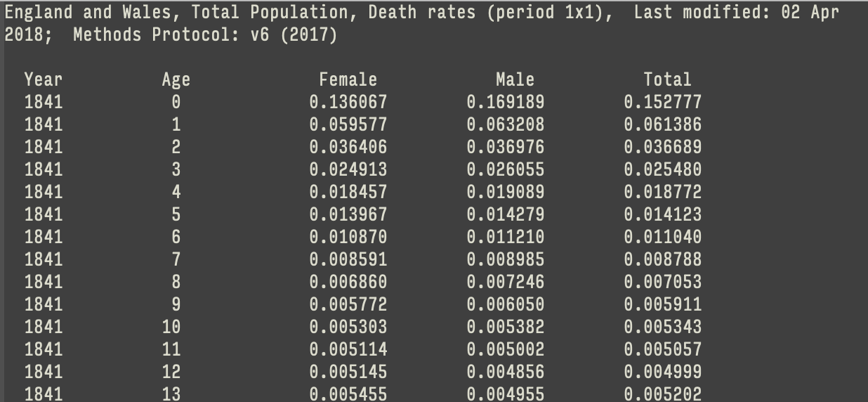Click the Age value 10
The width and height of the screenshot is (868, 402).
(x=171, y=327)
